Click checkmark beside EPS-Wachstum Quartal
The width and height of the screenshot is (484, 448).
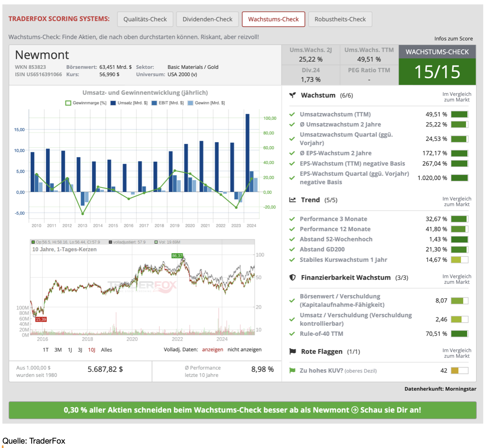(292, 178)
